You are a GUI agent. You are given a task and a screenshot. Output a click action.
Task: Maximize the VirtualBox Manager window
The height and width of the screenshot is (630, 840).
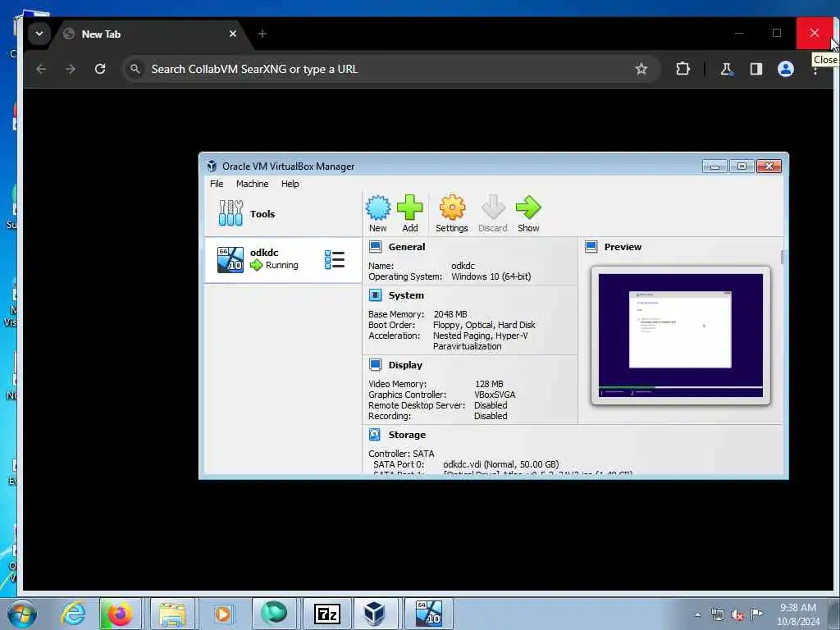point(742,166)
